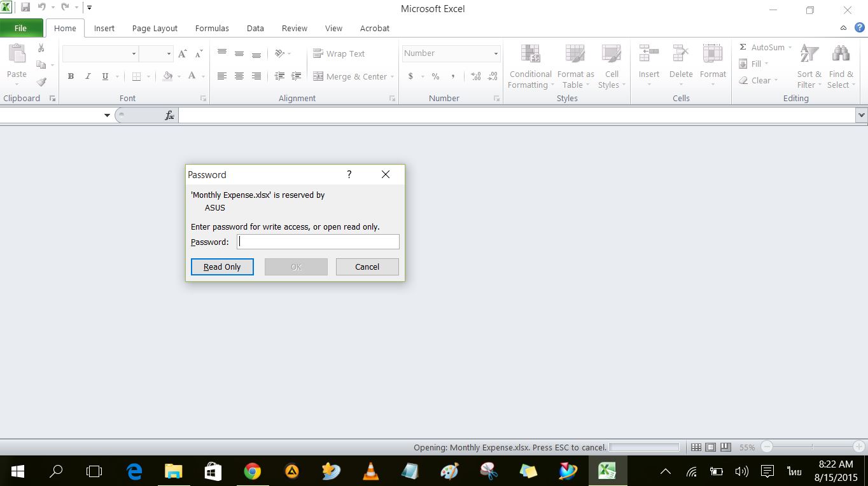The height and width of the screenshot is (486, 868).
Task: Click the zoom slider in status bar
Action: pos(812,447)
